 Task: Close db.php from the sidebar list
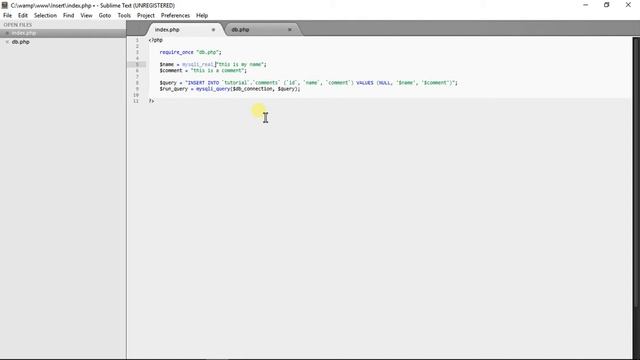pos(7,42)
